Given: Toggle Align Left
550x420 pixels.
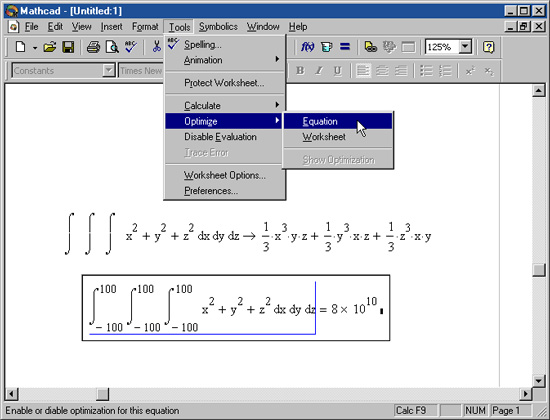Looking at the screenshot, I should coord(363,71).
